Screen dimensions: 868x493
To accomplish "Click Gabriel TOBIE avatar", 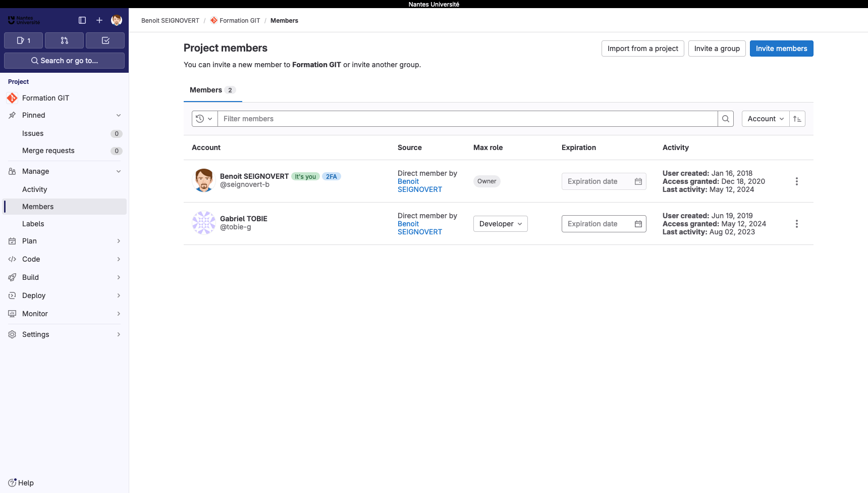I will [204, 223].
